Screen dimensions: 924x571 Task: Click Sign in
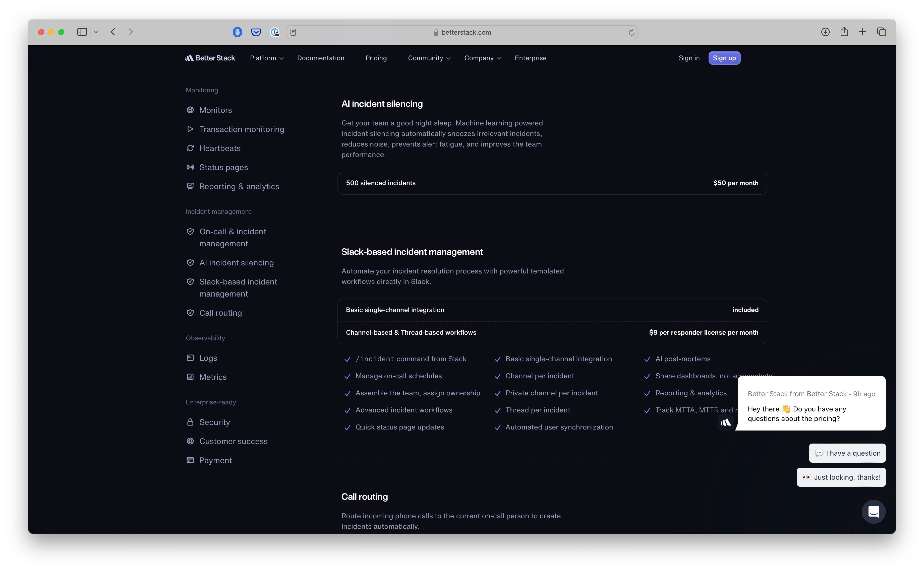[689, 58]
